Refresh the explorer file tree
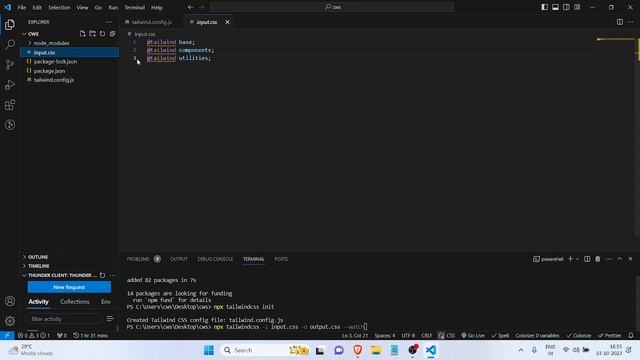Viewport: 640px width, 360px height. pyautogui.click(x=102, y=34)
